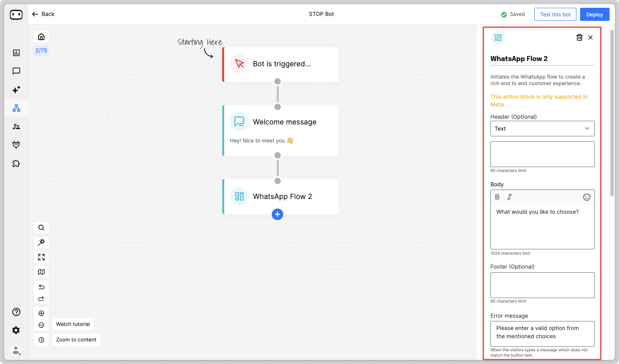619x364 pixels.
Task: Undo the last canvas action
Action: pyautogui.click(x=41, y=287)
